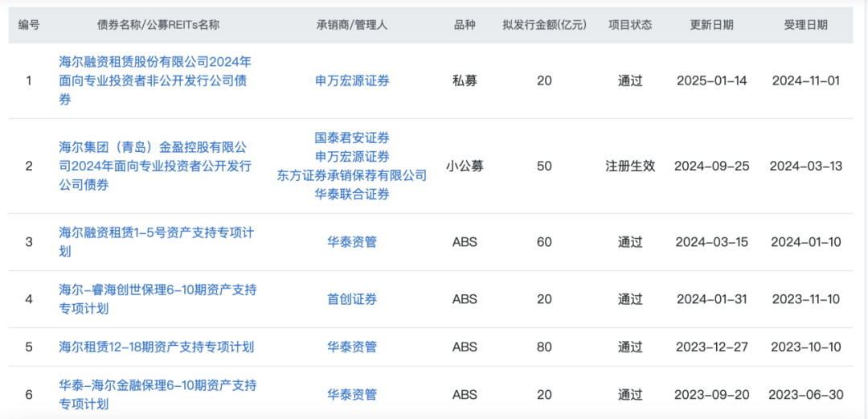Click the 首创证券 underwriter link
This screenshot has width=868, height=419.
[352, 299]
